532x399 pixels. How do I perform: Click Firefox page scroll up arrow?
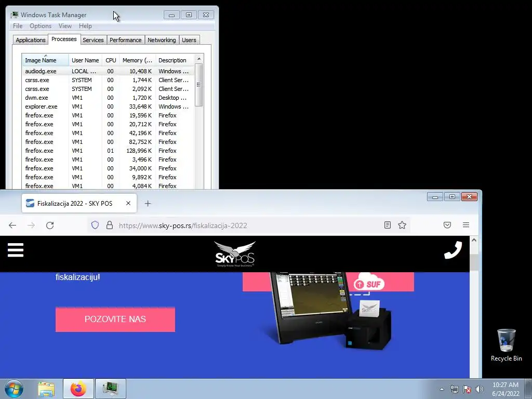click(x=474, y=240)
